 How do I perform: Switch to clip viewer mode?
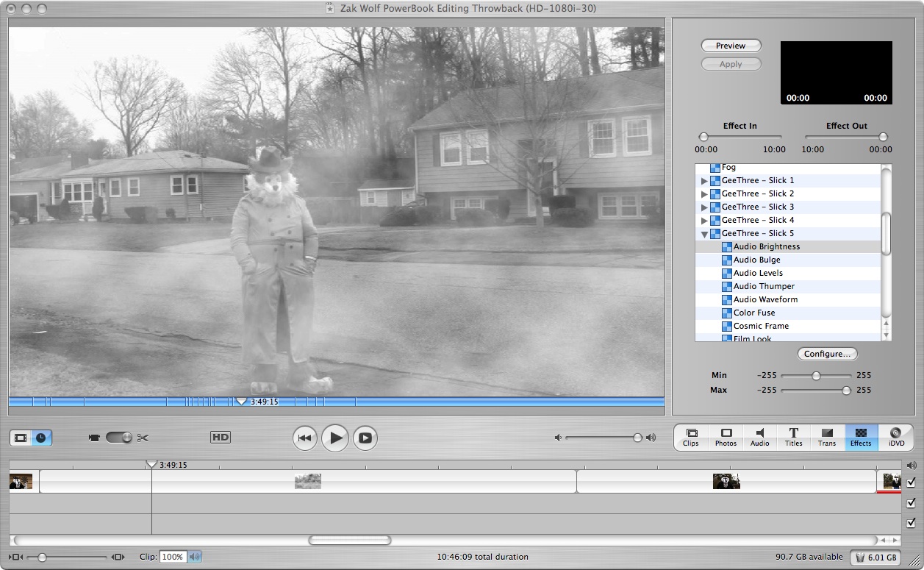(x=21, y=438)
